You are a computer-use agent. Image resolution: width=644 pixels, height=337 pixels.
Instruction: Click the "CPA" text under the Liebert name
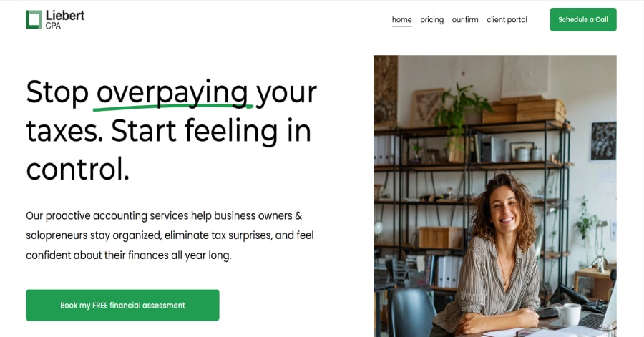tap(53, 26)
